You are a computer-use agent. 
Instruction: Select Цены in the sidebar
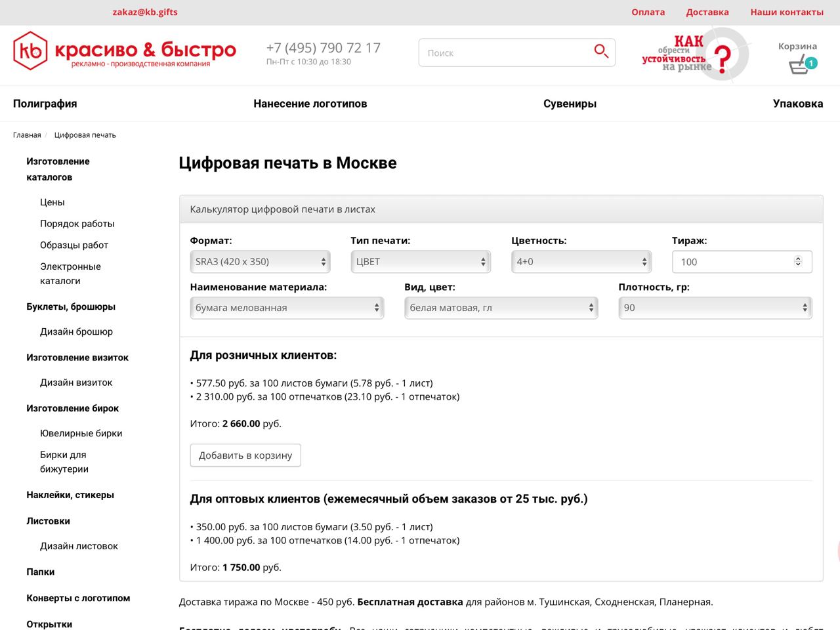52,202
